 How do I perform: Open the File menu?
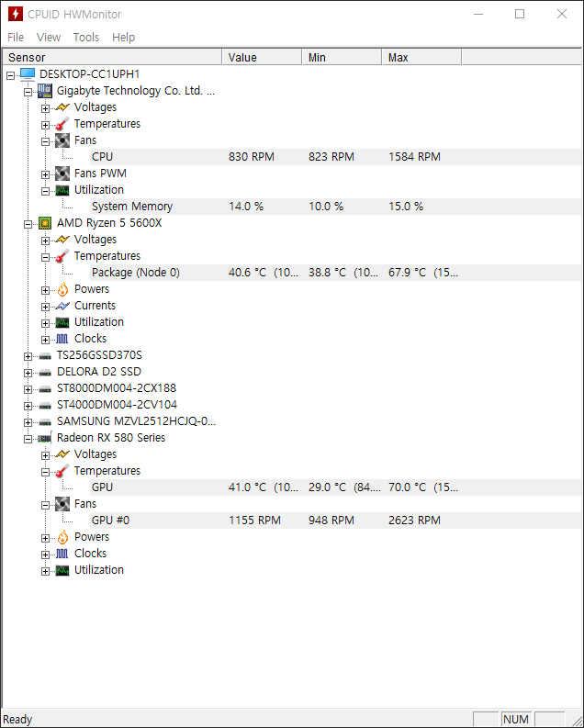(16, 37)
